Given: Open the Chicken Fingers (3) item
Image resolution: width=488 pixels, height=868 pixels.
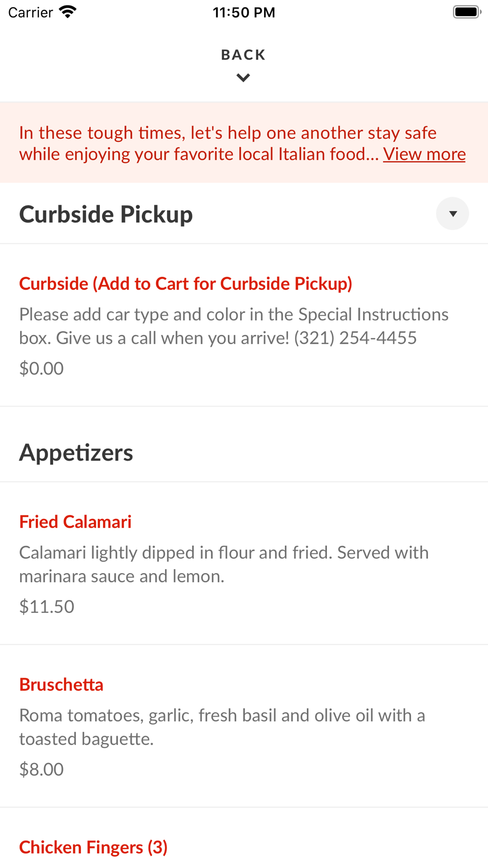Looking at the screenshot, I should [x=93, y=847].
